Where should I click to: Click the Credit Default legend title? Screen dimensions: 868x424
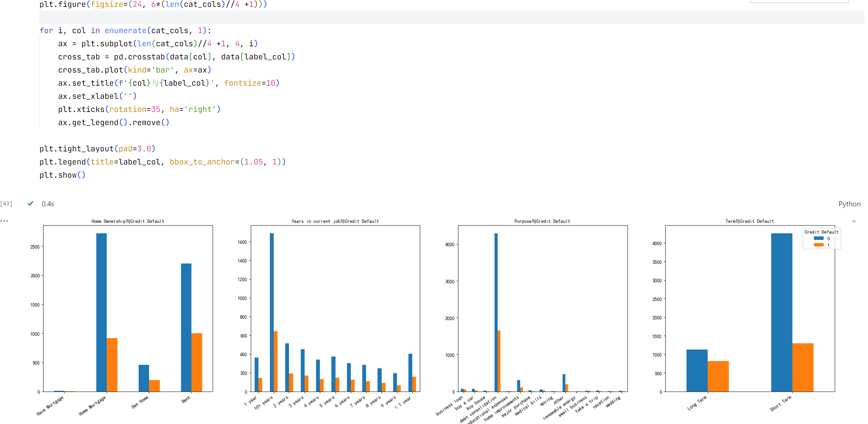click(821, 232)
